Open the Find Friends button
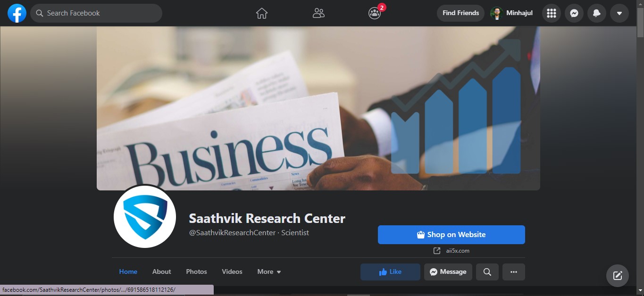 pyautogui.click(x=461, y=13)
